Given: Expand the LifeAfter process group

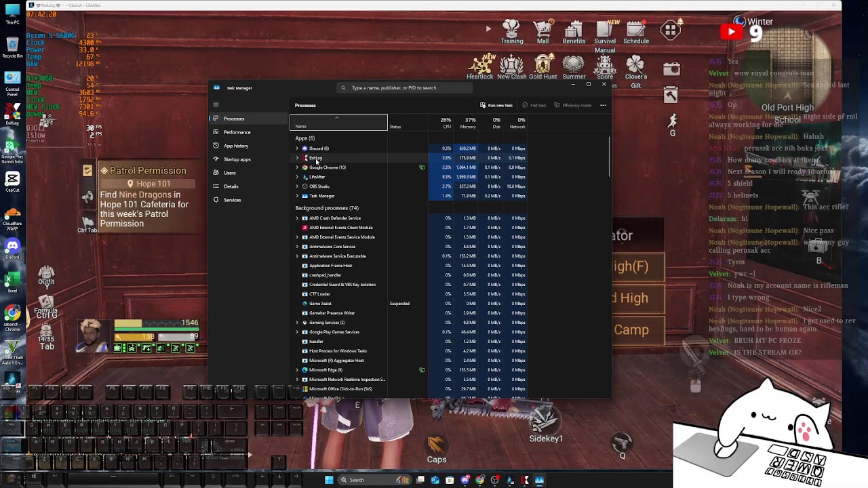Looking at the screenshot, I should click(297, 177).
